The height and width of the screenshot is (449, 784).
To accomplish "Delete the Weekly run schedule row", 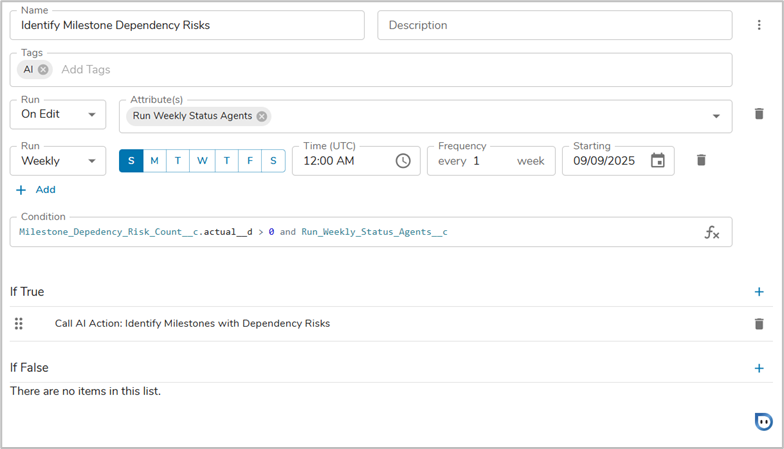I will coord(701,160).
